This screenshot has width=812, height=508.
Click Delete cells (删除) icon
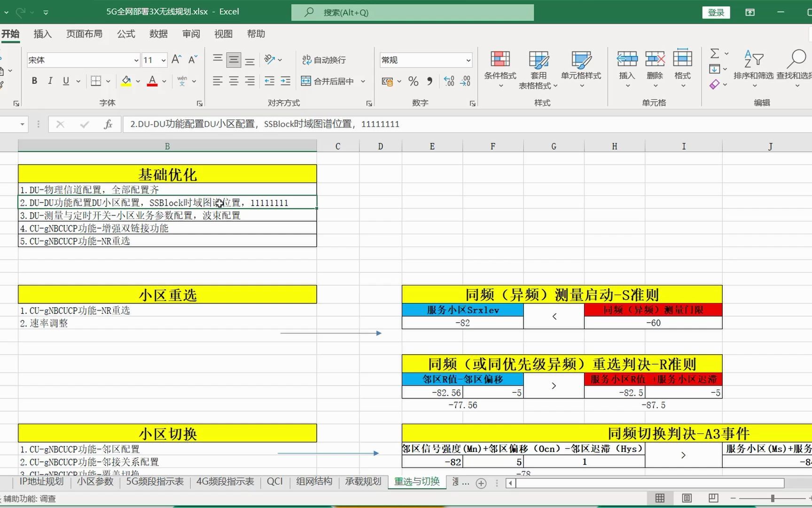pyautogui.click(x=655, y=59)
